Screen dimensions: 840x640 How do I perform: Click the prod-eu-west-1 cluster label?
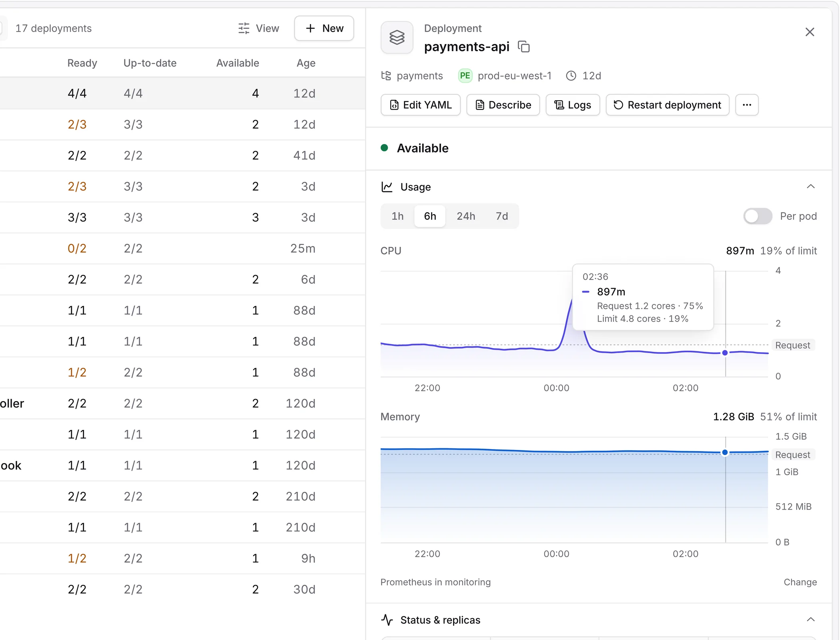click(515, 76)
